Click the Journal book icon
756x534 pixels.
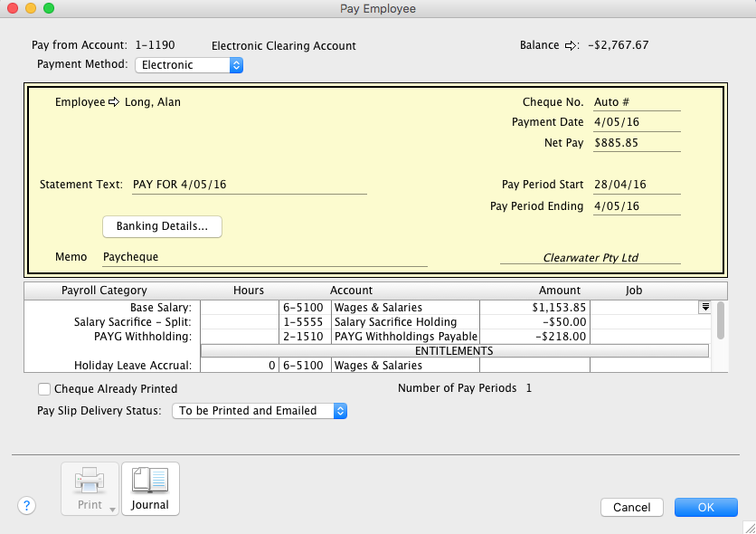pyautogui.click(x=150, y=481)
